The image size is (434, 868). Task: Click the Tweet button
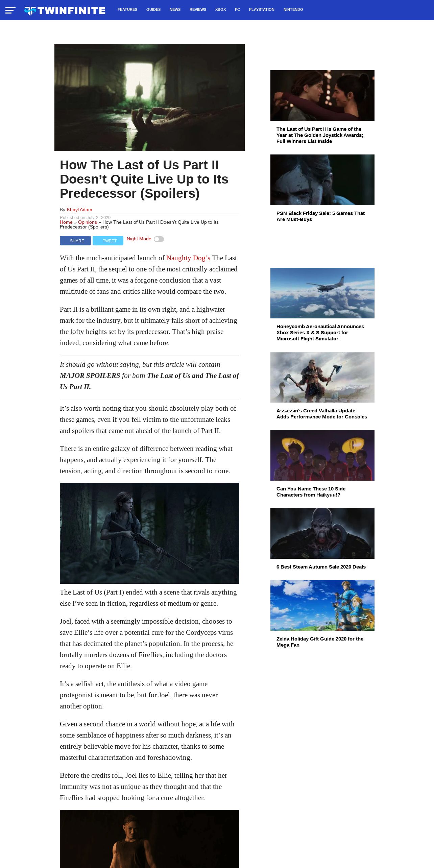(108, 241)
